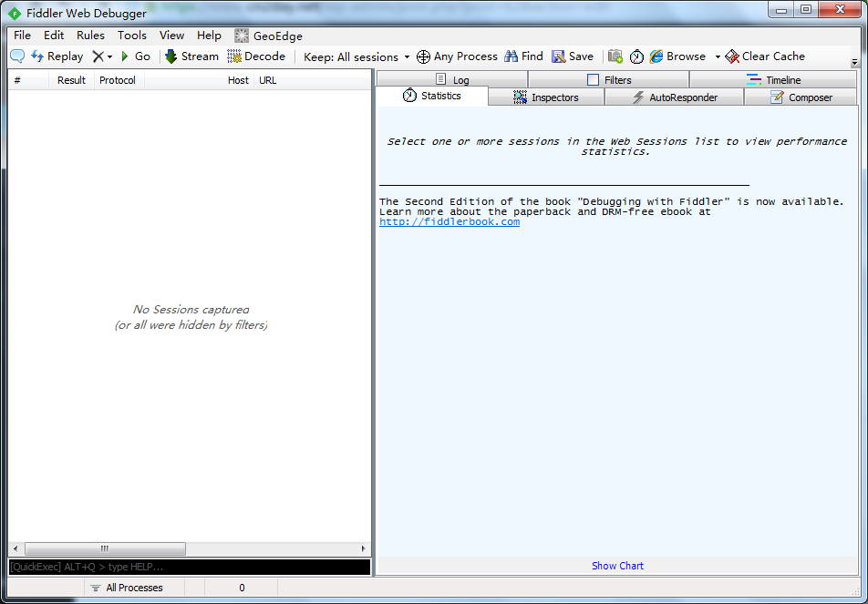Open the Edit menu

(x=54, y=36)
